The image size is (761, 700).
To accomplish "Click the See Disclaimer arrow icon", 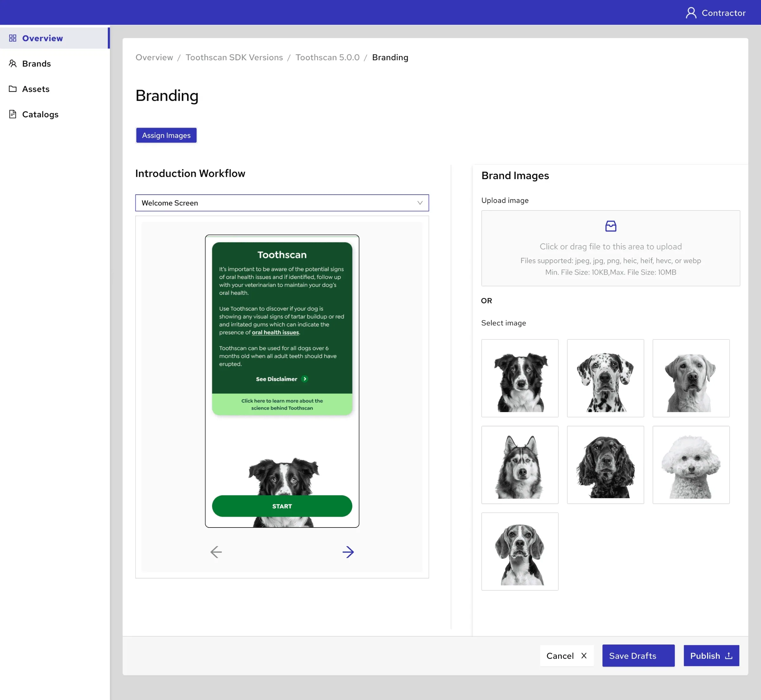I will click(304, 379).
